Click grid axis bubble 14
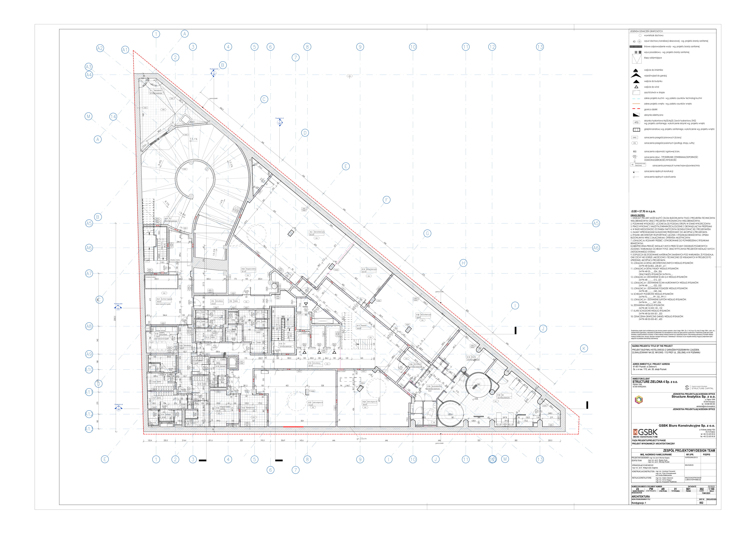This screenshot has width=756, height=534. [113, 117]
